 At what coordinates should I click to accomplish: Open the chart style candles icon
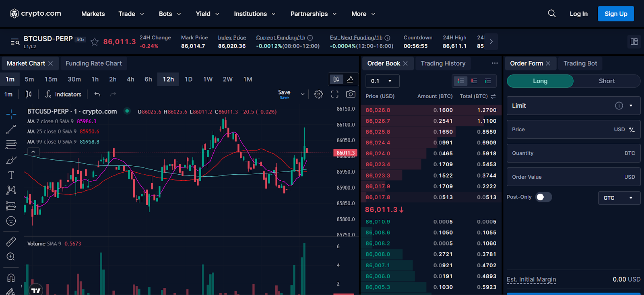click(29, 94)
